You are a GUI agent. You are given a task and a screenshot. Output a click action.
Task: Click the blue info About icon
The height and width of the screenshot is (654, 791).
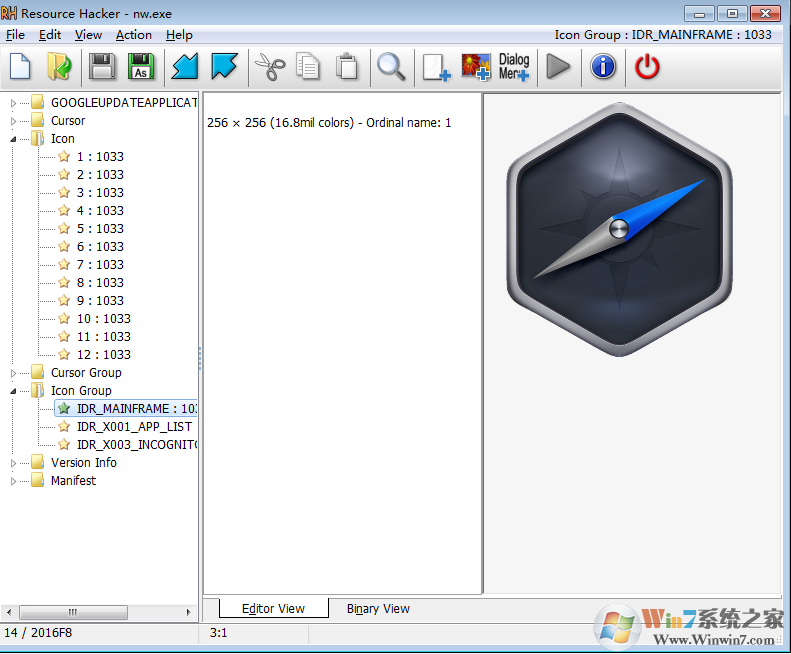click(x=603, y=67)
